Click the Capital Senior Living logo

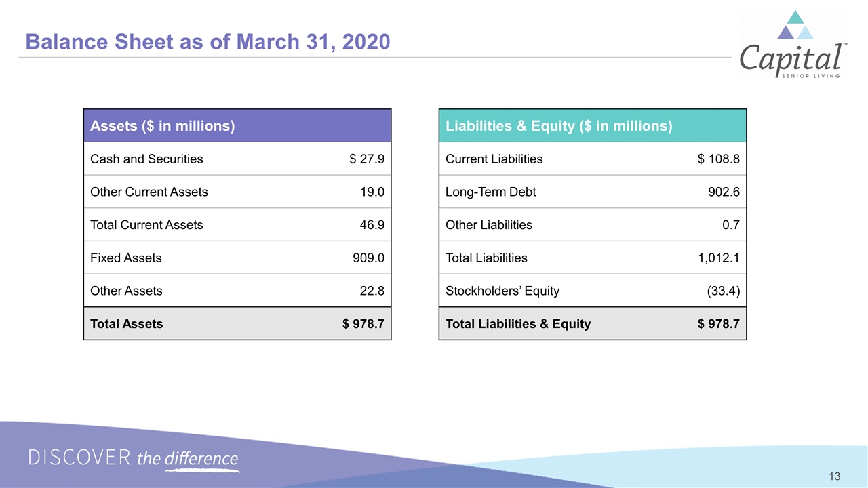(793, 45)
